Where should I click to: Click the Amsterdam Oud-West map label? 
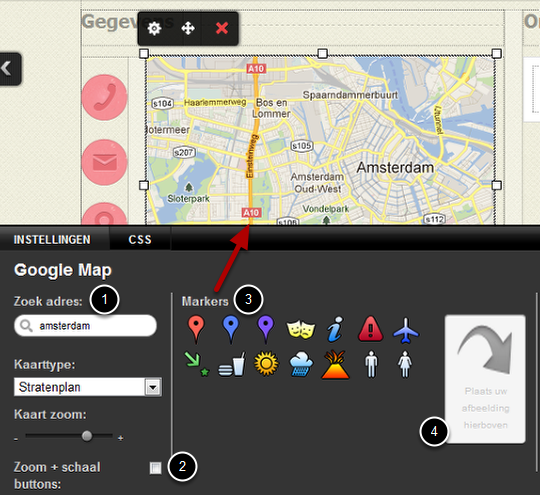(317, 183)
